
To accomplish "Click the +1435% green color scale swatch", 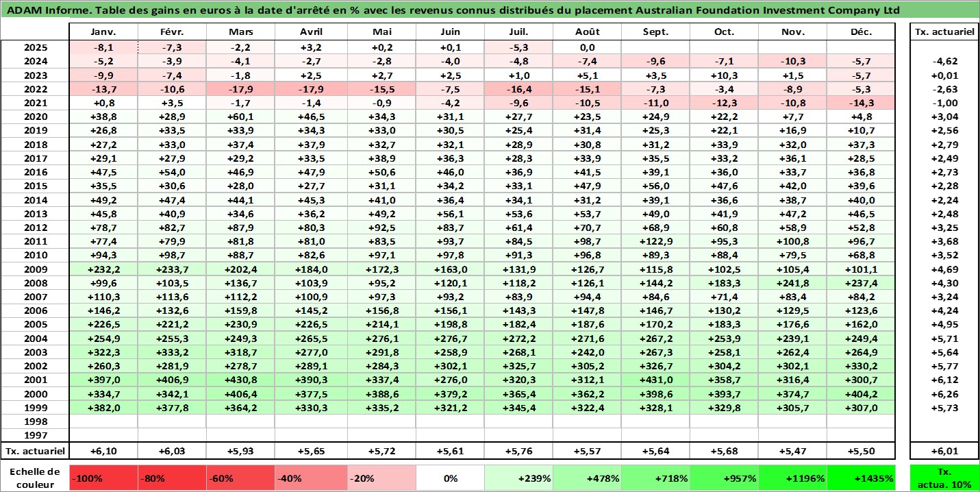I will tap(862, 478).
